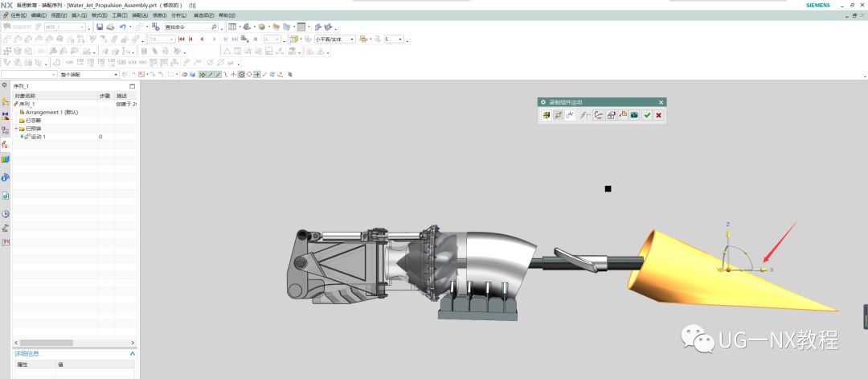
Task: Confirm motion with green checkmark
Action: click(x=646, y=115)
